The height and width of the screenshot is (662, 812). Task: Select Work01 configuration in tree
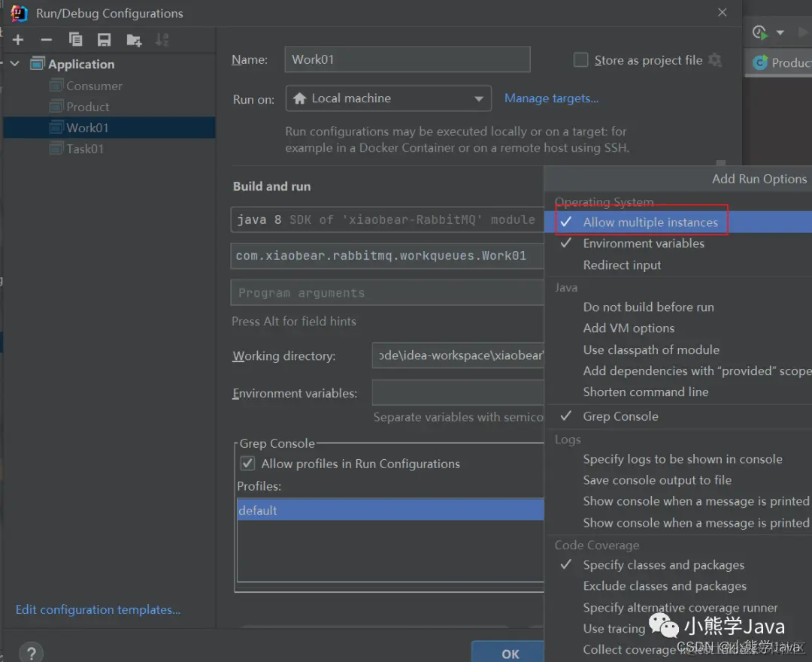pyautogui.click(x=109, y=127)
